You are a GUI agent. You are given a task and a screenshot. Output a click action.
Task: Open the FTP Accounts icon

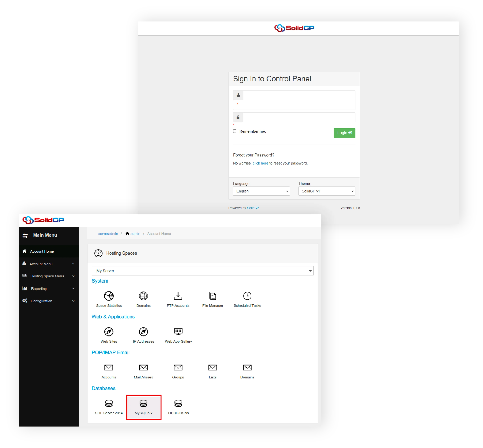pyautogui.click(x=178, y=296)
